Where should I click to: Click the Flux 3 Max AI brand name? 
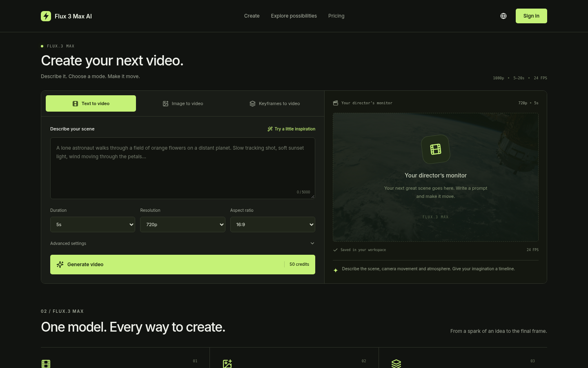[x=73, y=16]
